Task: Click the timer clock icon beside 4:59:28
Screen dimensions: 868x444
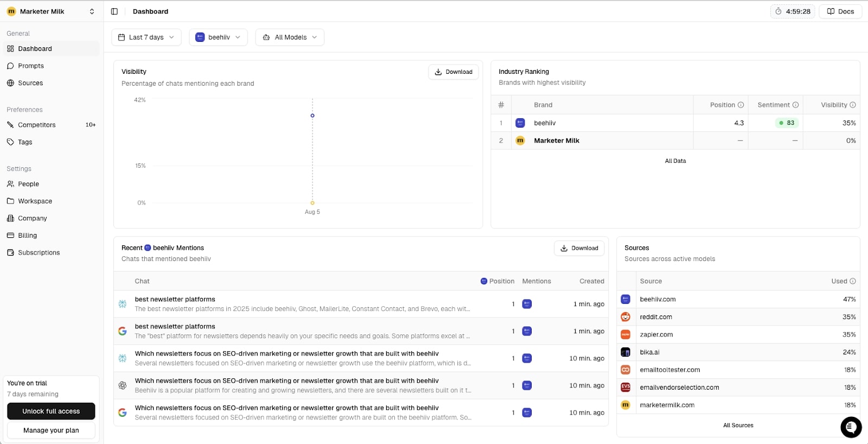Action: (778, 11)
